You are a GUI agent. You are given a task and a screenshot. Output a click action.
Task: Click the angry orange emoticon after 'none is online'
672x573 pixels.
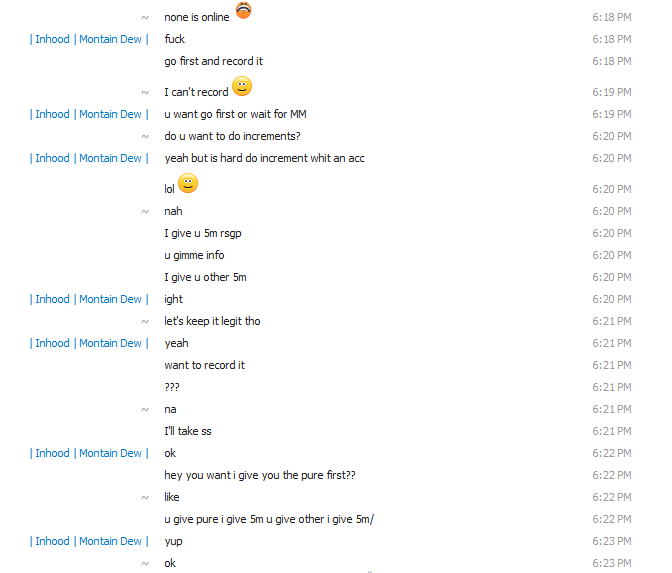pyautogui.click(x=243, y=10)
